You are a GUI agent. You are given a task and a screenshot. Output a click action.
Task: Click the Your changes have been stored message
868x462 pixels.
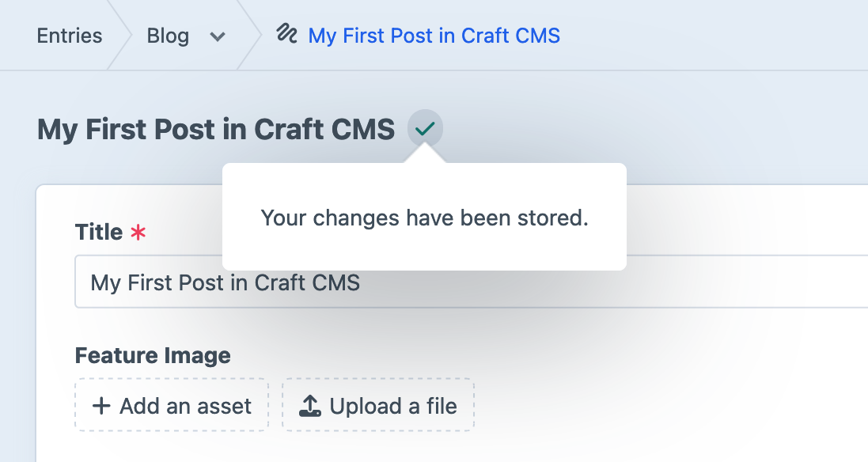click(x=424, y=218)
